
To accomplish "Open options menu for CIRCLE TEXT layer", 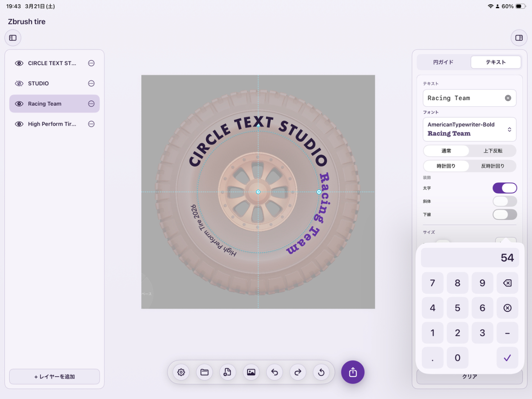I will tap(91, 63).
